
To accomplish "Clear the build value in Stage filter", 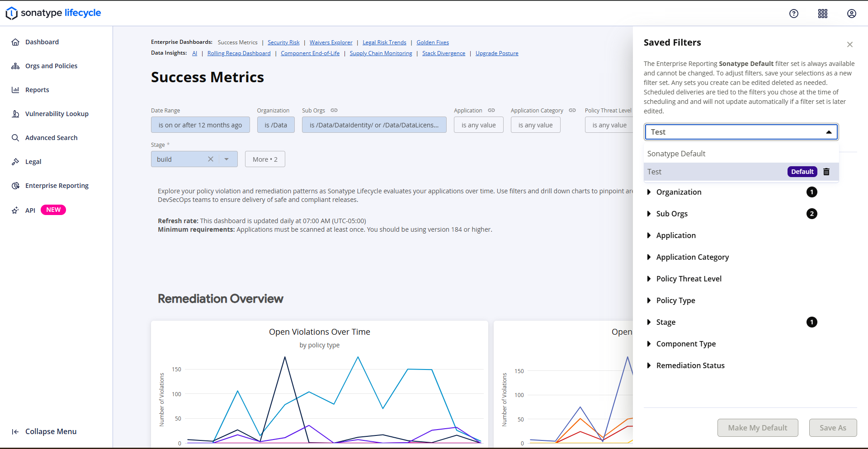I will [211, 159].
